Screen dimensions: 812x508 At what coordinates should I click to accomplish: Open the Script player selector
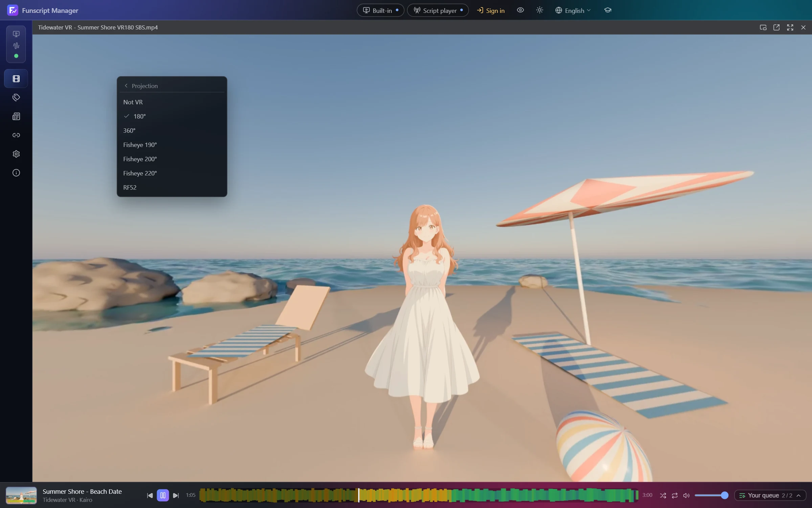click(438, 10)
